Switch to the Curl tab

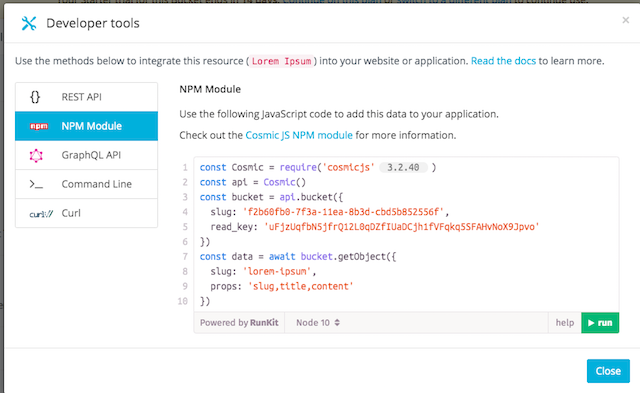[x=87, y=213]
